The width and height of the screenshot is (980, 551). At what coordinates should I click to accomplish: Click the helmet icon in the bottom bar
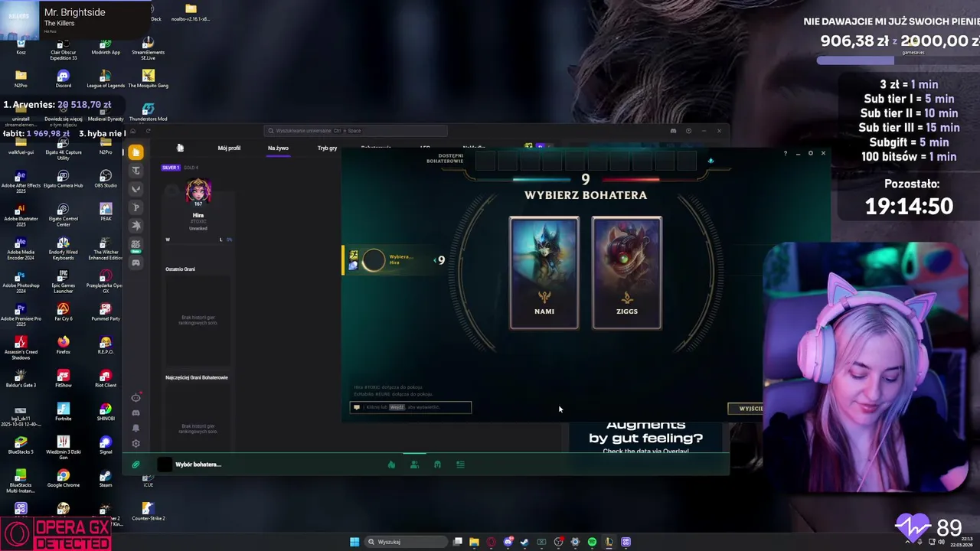click(437, 465)
